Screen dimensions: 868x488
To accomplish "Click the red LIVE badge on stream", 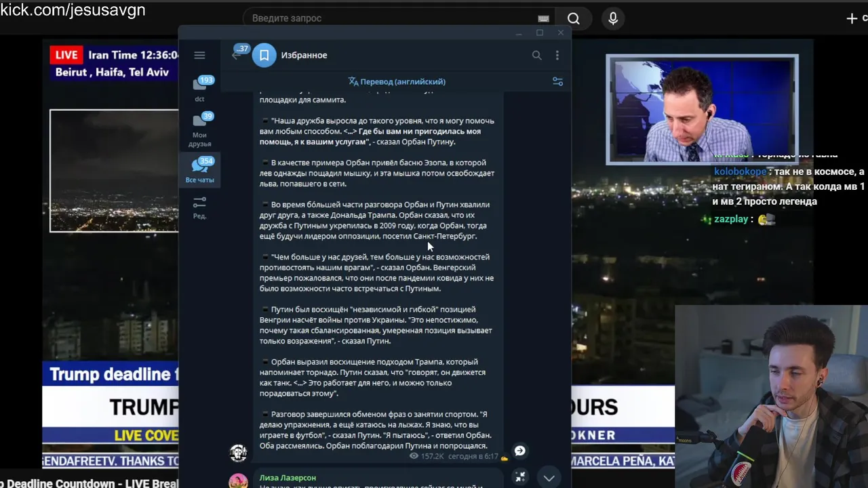I will click(x=66, y=55).
